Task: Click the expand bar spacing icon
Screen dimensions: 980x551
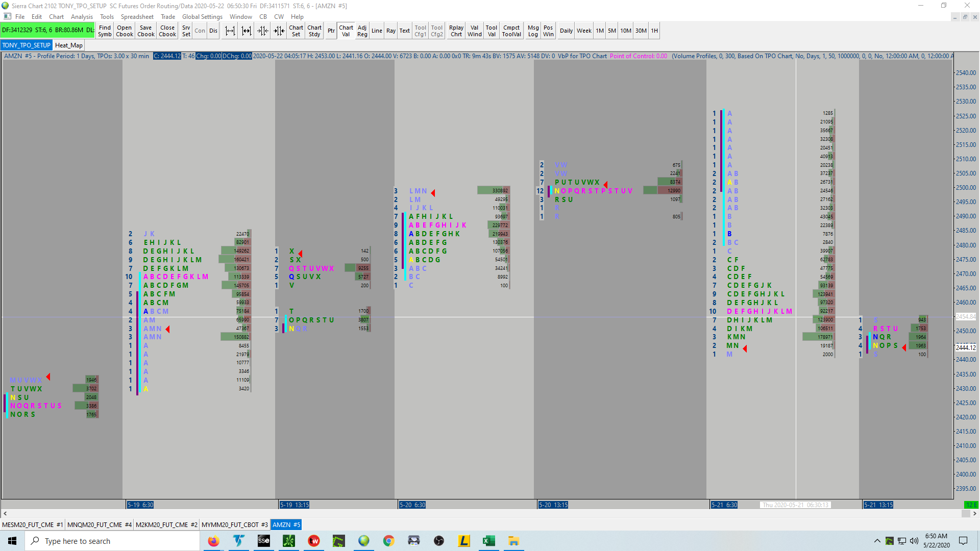Action: [230, 31]
